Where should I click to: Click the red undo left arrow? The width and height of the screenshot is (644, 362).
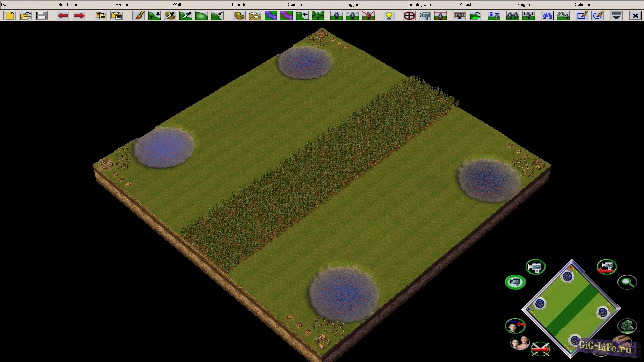point(63,16)
